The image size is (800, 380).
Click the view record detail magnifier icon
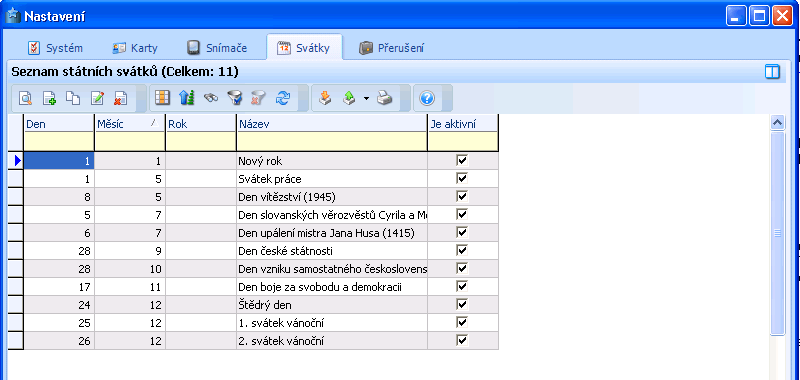pyautogui.click(x=26, y=98)
